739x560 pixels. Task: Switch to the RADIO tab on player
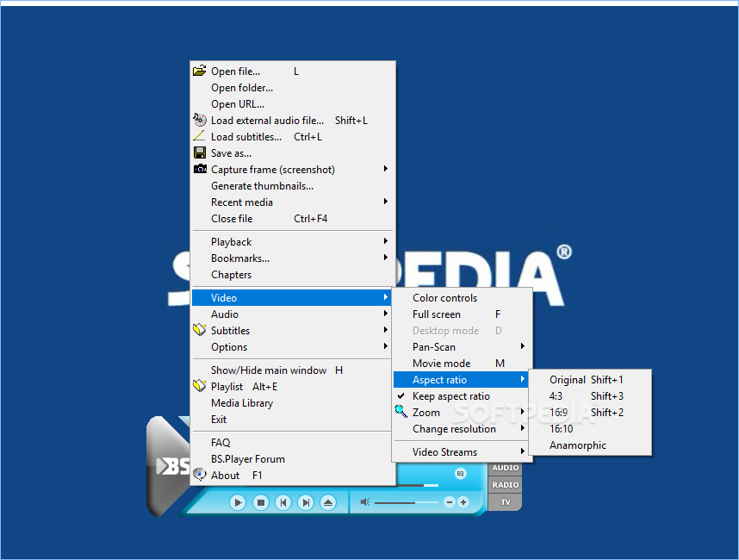pos(506,484)
